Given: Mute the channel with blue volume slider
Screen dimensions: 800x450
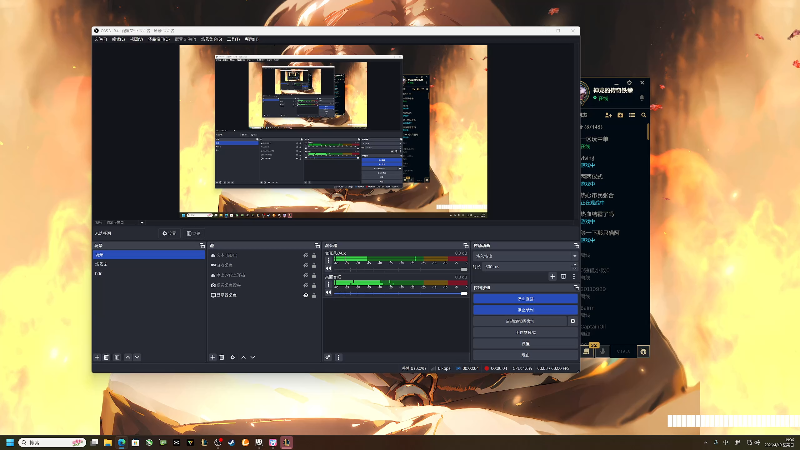Looking at the screenshot, I should [329, 293].
